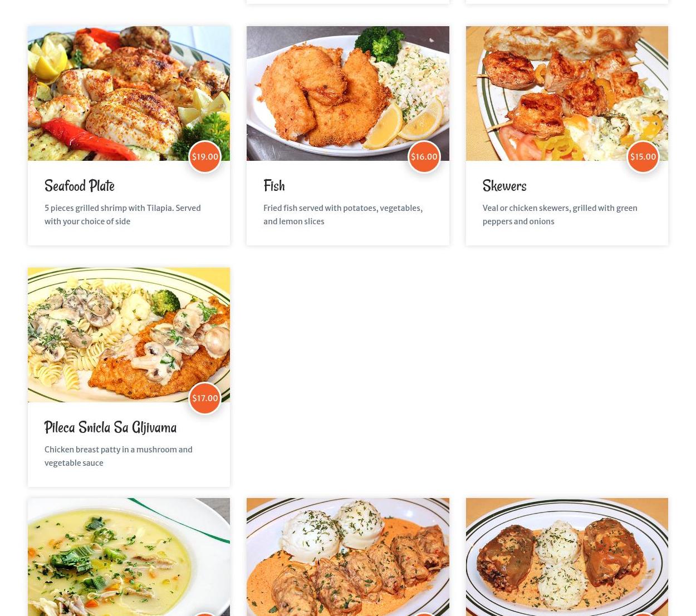
Task: View the cabbage rolls with mashed potatoes photo
Action: [347, 557]
